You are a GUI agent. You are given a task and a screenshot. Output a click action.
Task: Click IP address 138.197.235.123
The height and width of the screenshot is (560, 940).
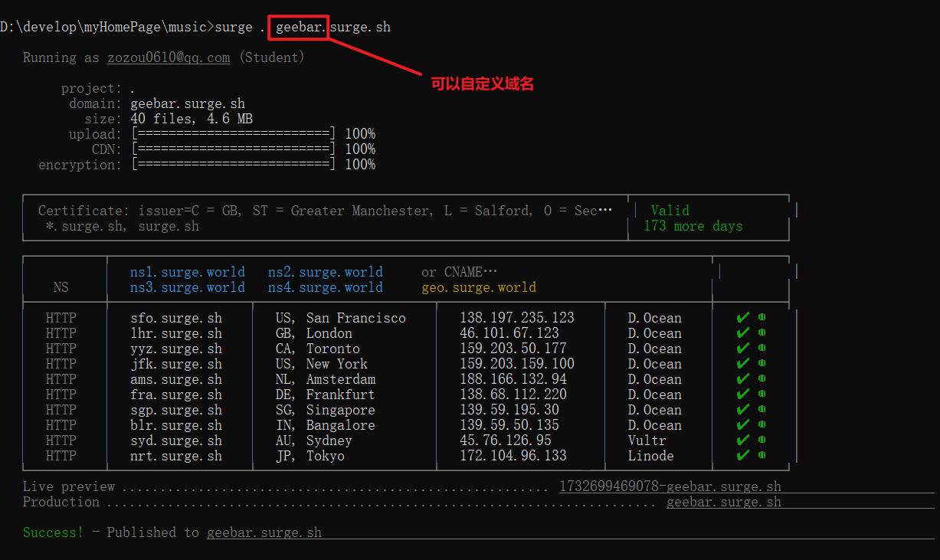click(x=517, y=318)
